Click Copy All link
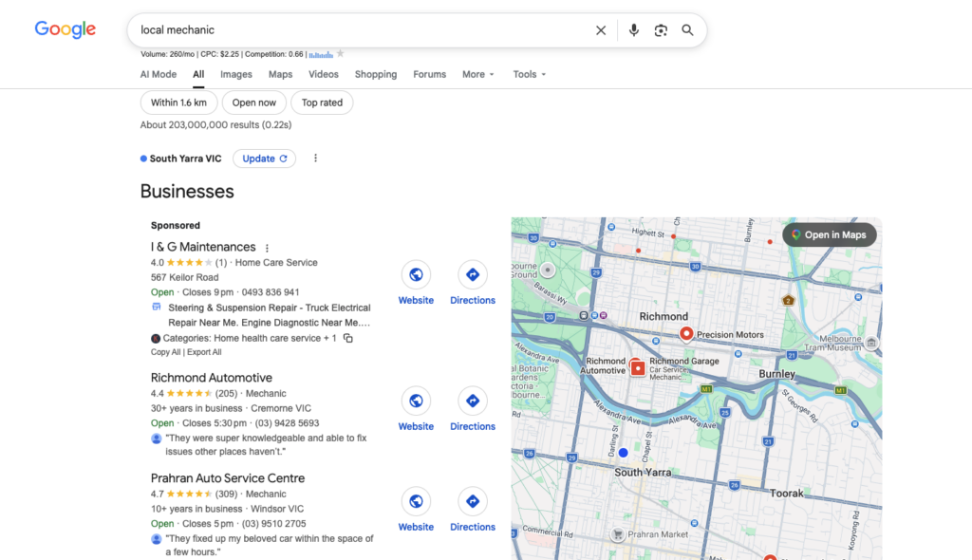Image resolution: width=972 pixels, height=560 pixels. [165, 352]
